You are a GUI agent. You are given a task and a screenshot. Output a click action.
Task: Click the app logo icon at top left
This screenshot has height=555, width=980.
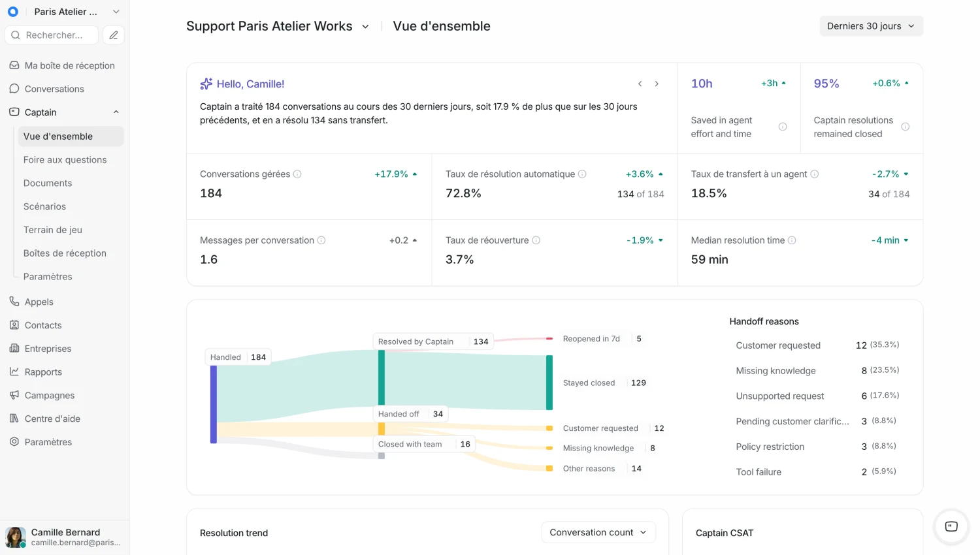(13, 12)
